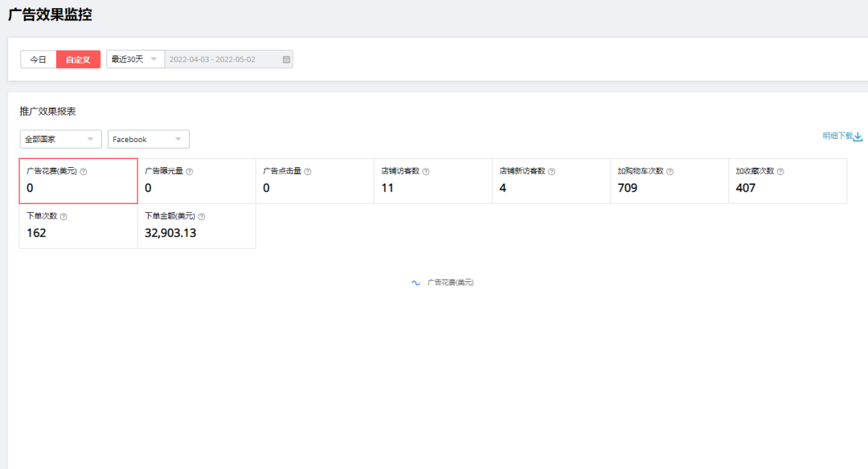Select the 店铺访客数 metric card
The image size is (868, 469).
coord(433,181)
